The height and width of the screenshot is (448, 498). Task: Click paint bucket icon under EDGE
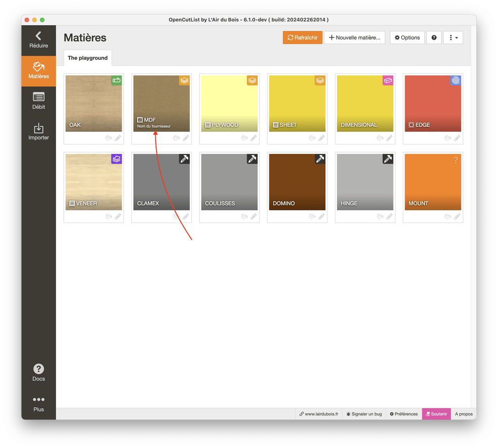pos(448,138)
